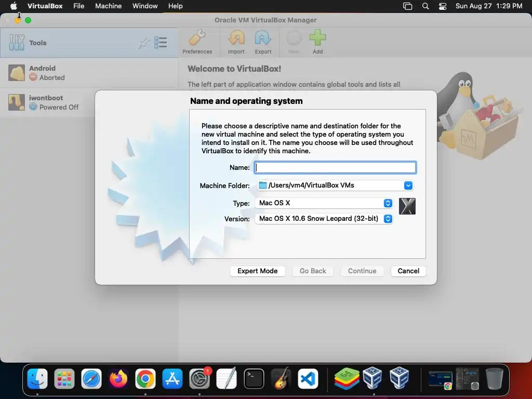Click the Continue button
The width and height of the screenshot is (532, 399).
tap(362, 271)
